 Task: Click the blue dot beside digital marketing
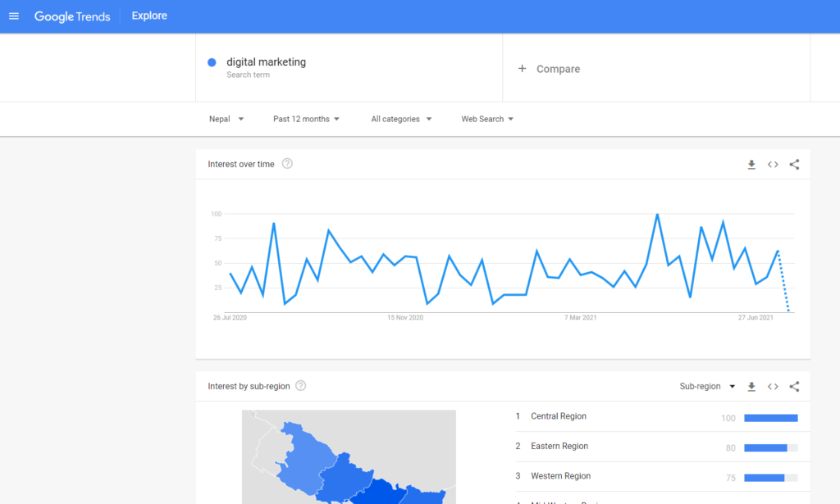point(212,62)
